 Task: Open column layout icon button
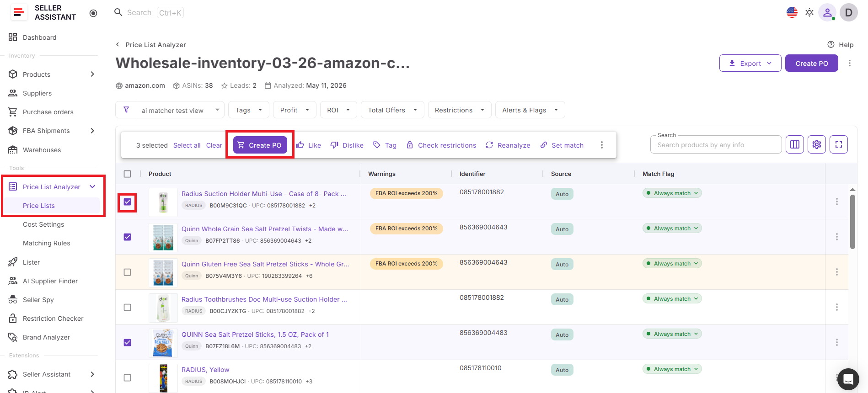click(795, 144)
